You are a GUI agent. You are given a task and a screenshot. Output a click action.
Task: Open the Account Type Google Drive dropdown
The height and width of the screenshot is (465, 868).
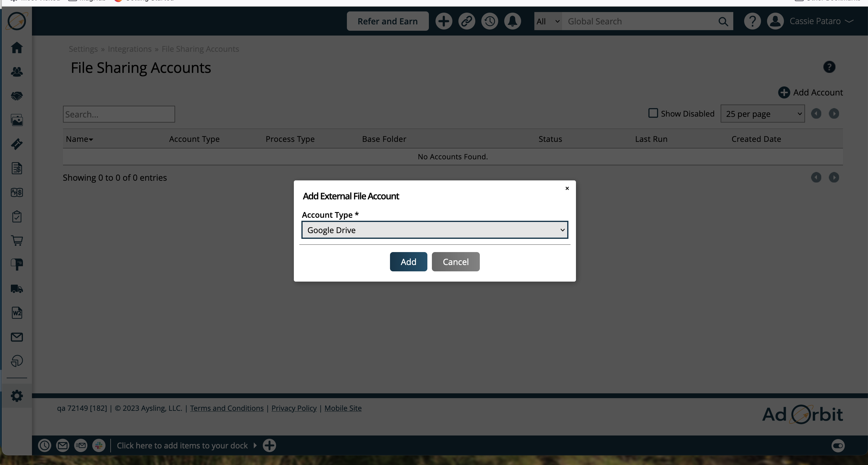pos(434,230)
